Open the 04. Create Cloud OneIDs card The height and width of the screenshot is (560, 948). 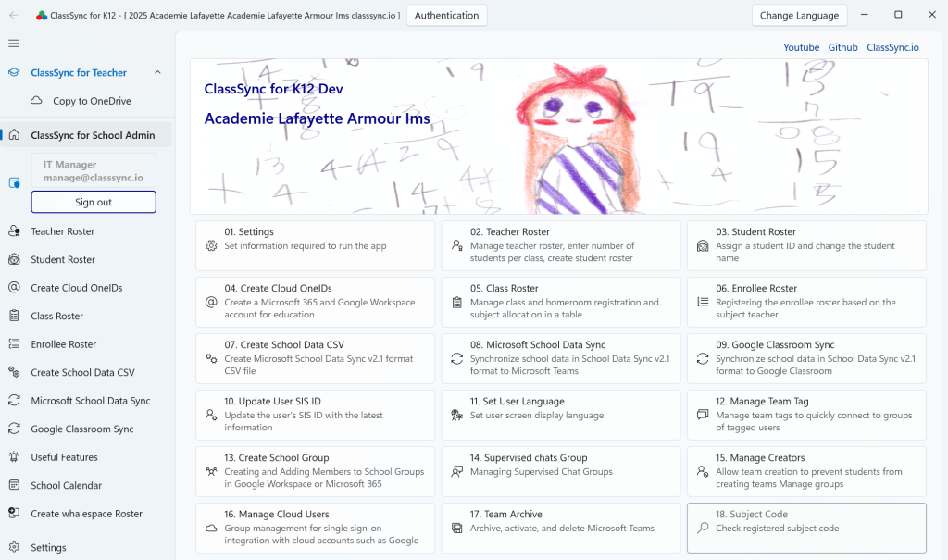(315, 302)
